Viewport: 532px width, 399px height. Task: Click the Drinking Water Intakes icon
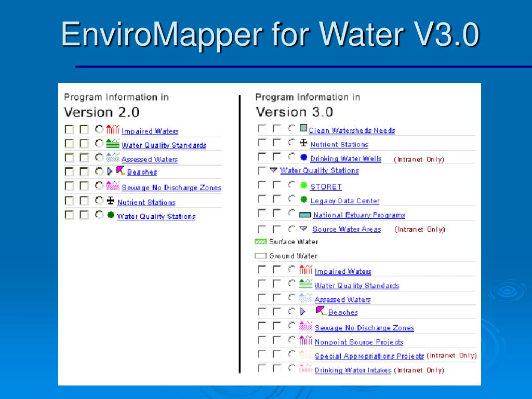coord(305,368)
